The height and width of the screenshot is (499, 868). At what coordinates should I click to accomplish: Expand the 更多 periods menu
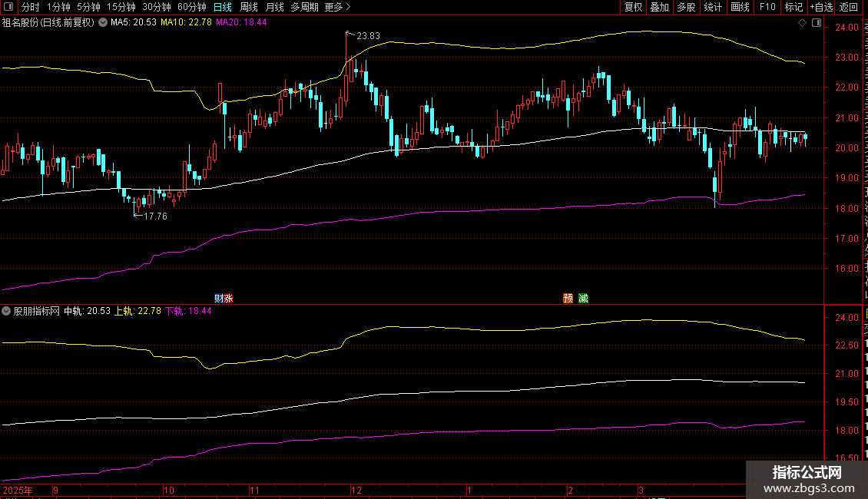pos(338,7)
